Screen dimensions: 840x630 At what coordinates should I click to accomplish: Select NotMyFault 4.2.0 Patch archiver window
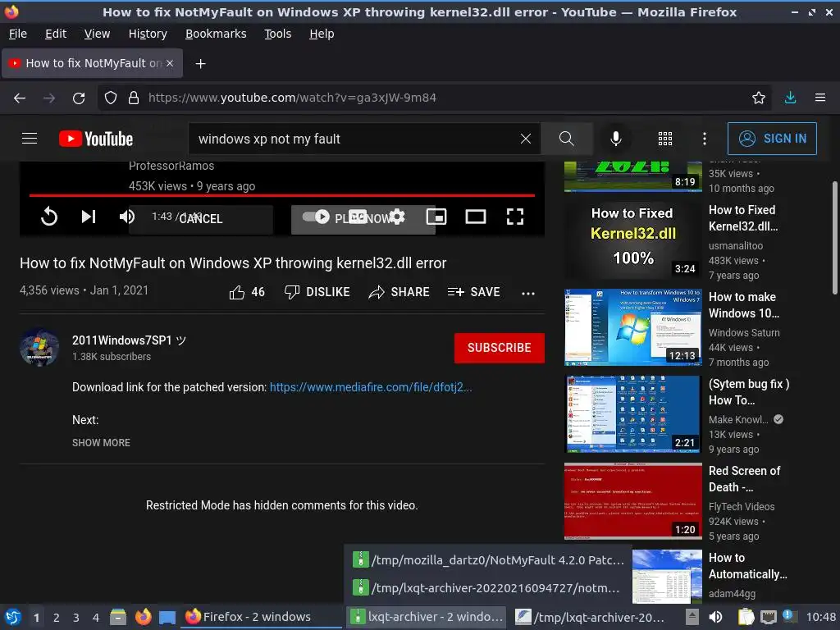pos(487,559)
